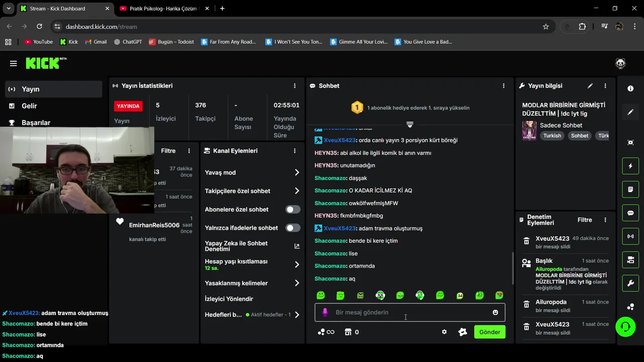Open a new browser tab
The width and height of the screenshot is (644, 362).
pos(222,9)
